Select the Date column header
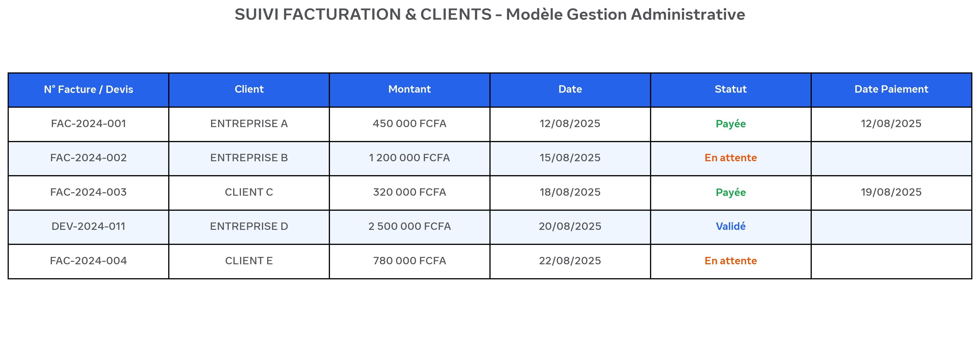Image resolution: width=980 pixels, height=346 pixels. [x=570, y=90]
